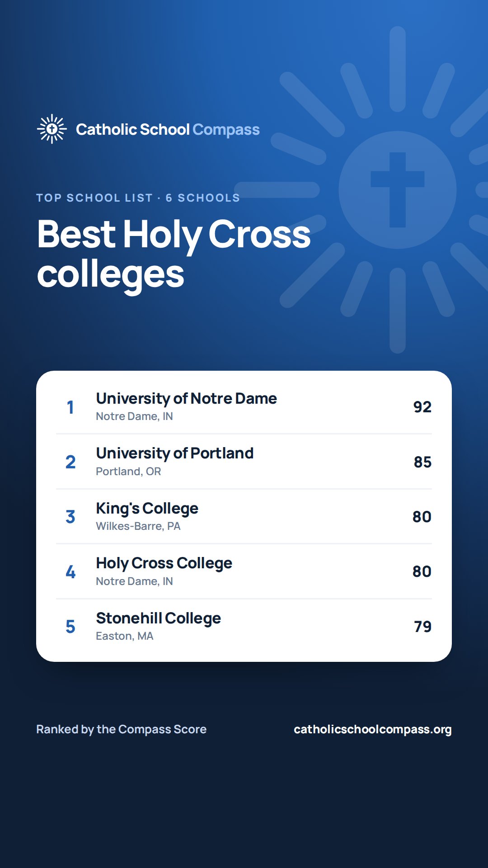Image resolution: width=488 pixels, height=868 pixels.
Task: Click the Catholic School Compass sunburst logo icon
Action: [x=52, y=129]
